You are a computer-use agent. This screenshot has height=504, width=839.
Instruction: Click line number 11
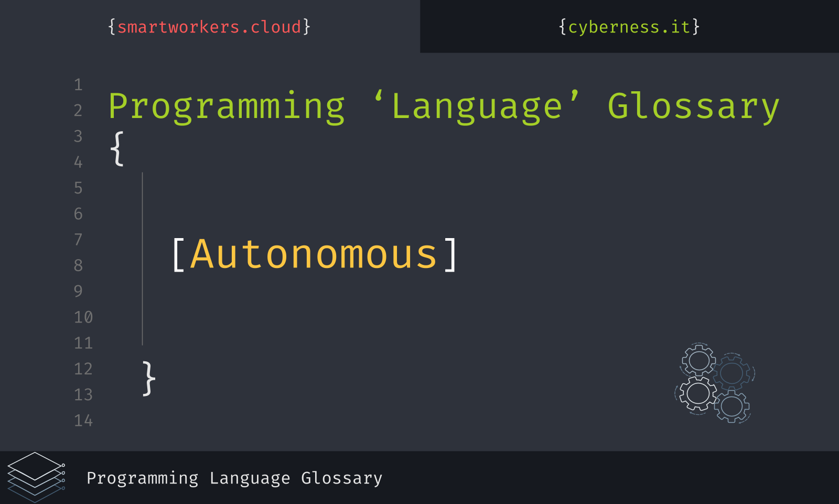[x=83, y=343]
